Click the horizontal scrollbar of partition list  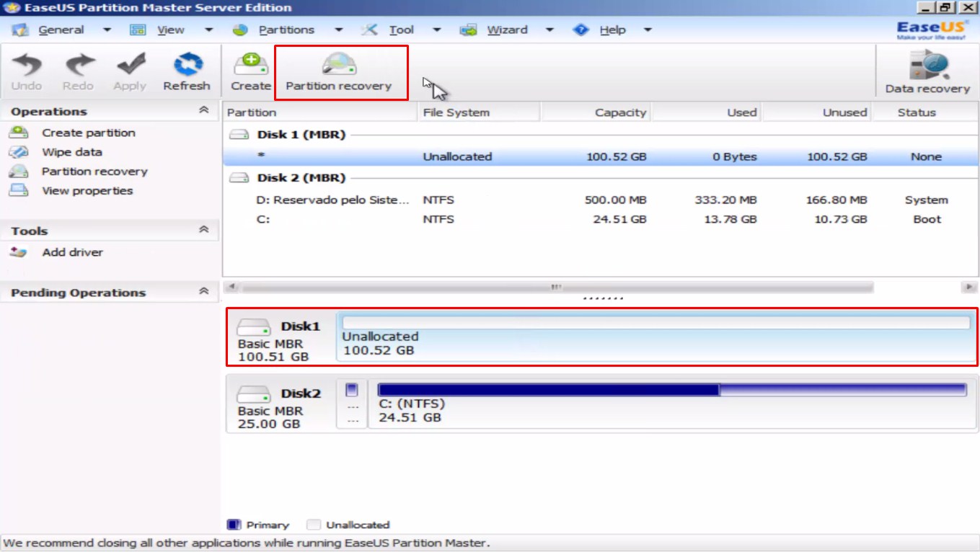(555, 287)
